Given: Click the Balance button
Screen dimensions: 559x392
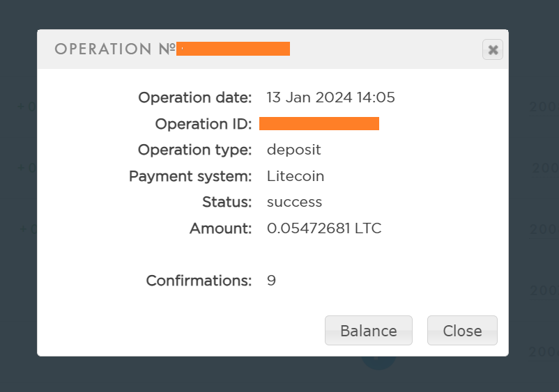Looking at the screenshot, I should pyautogui.click(x=368, y=331).
